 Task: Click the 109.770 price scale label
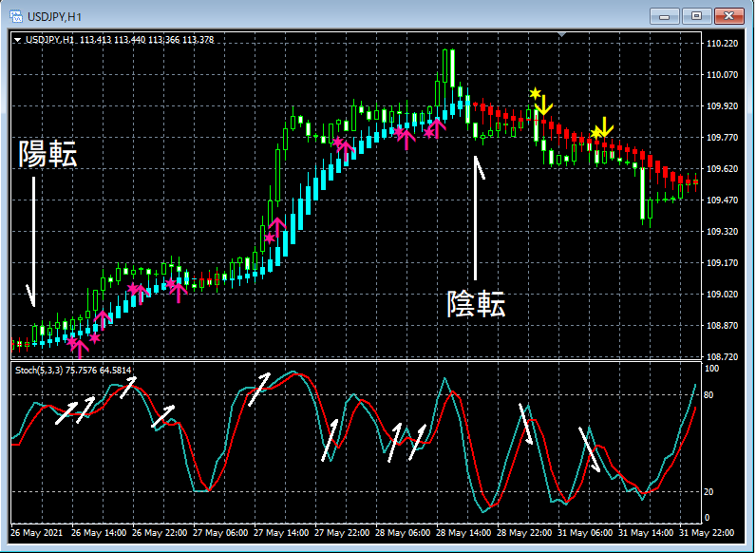pyautogui.click(x=722, y=138)
